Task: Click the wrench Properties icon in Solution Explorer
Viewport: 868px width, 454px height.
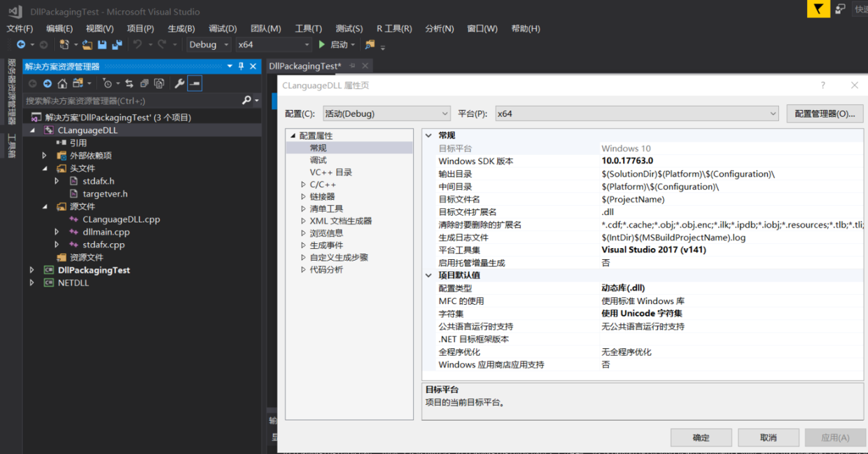Action: 179,83
